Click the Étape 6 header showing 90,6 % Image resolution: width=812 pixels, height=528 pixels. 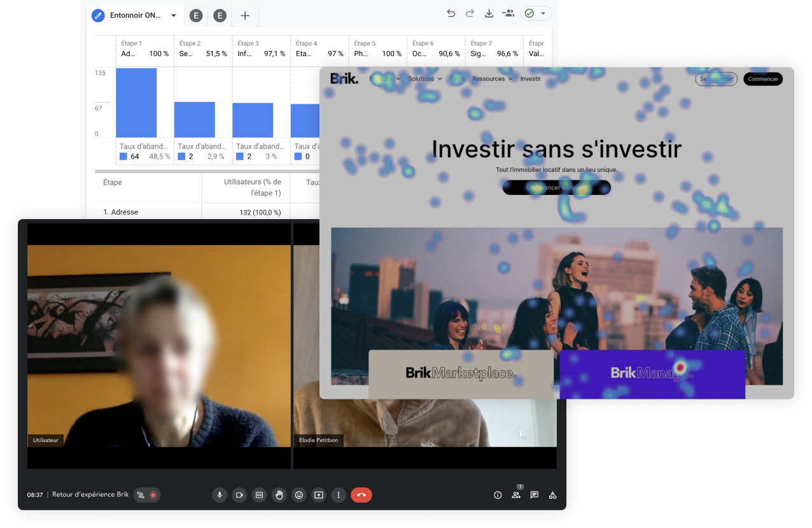(x=436, y=49)
